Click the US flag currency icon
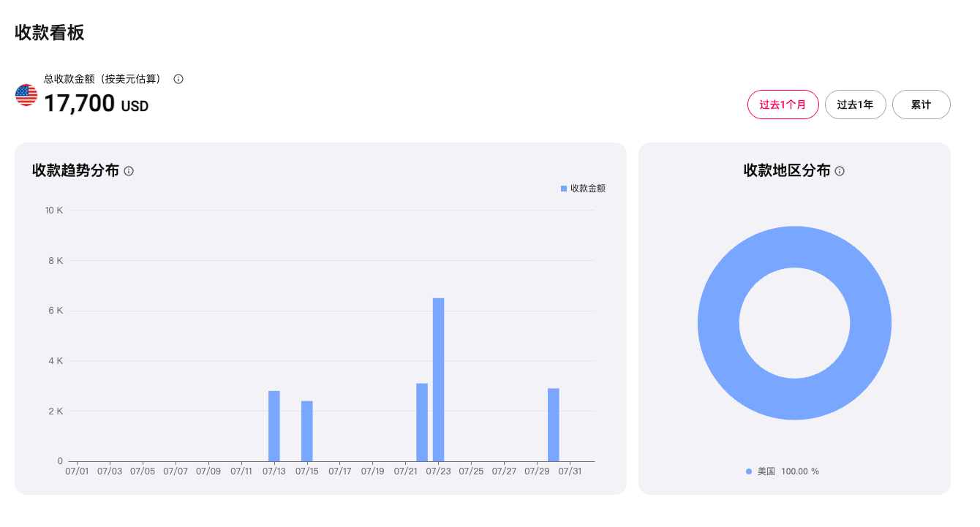The height and width of the screenshot is (527, 980). tap(26, 95)
